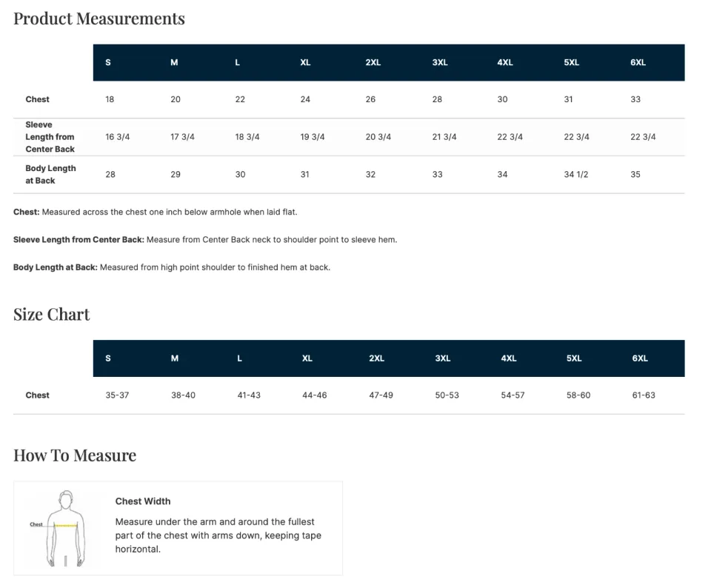This screenshot has width=711, height=588.
Task: Click the 16 3/4 sleeve length cell
Action: pos(118,137)
